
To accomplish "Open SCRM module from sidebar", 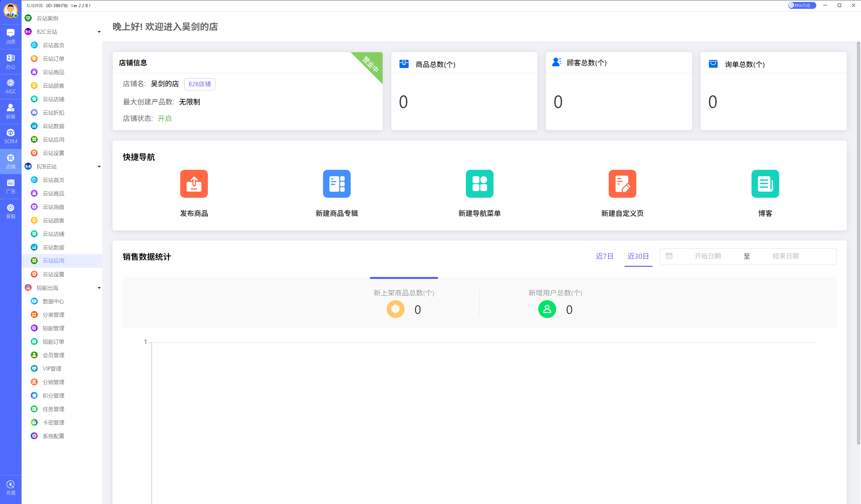I will pos(10,136).
